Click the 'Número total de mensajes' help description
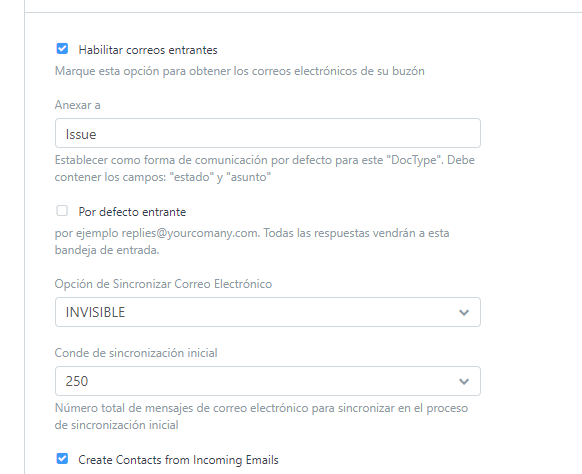This screenshot has width=582, height=474. (261, 416)
